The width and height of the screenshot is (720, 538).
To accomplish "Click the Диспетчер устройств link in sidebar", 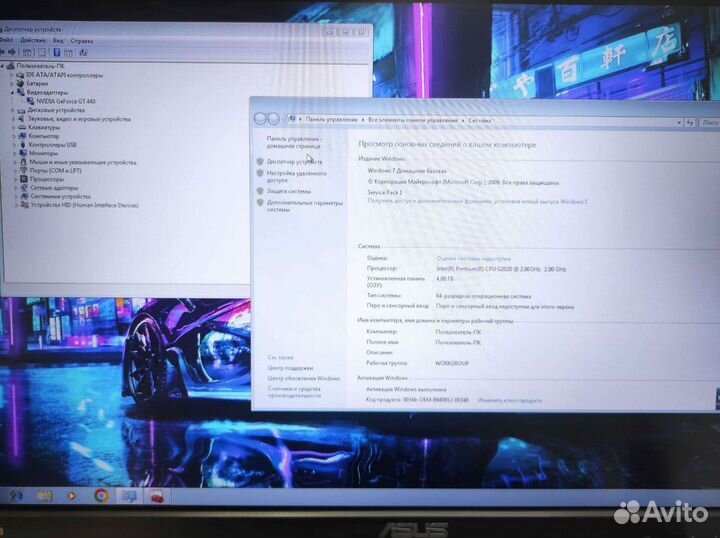I will click(294, 161).
